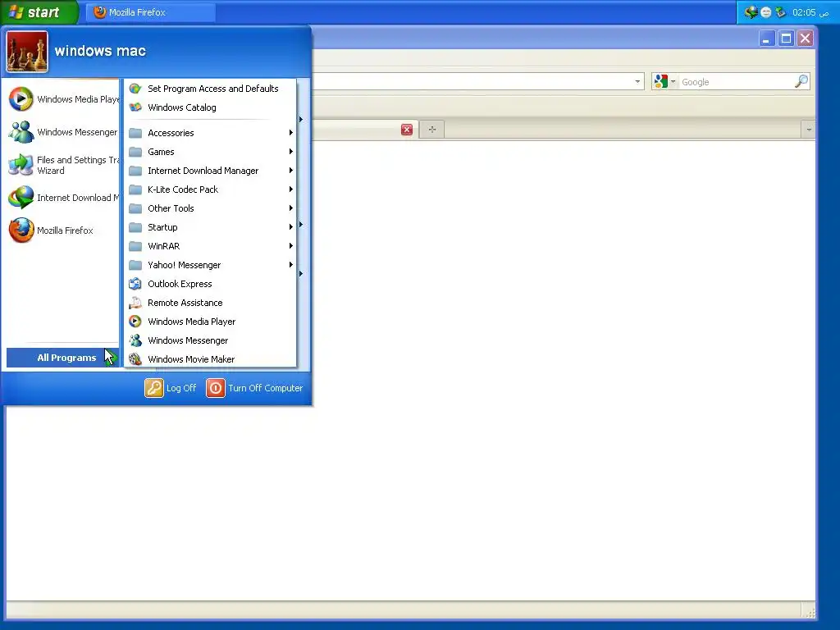Expand Yahoo! Messenger folder
This screenshot has width=840, height=630.
pos(210,265)
